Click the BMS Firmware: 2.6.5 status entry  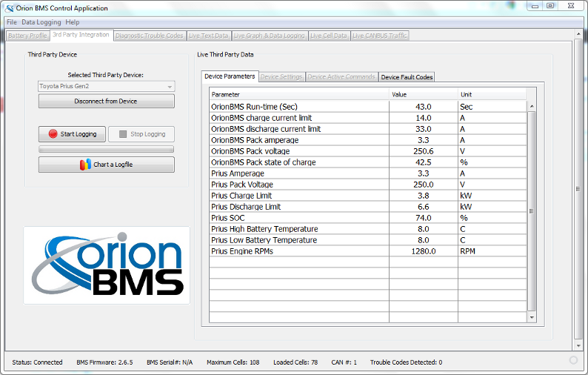pos(104,362)
